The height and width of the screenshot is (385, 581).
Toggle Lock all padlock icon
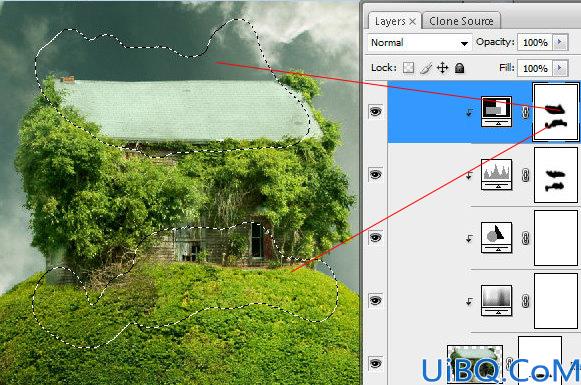tap(459, 68)
